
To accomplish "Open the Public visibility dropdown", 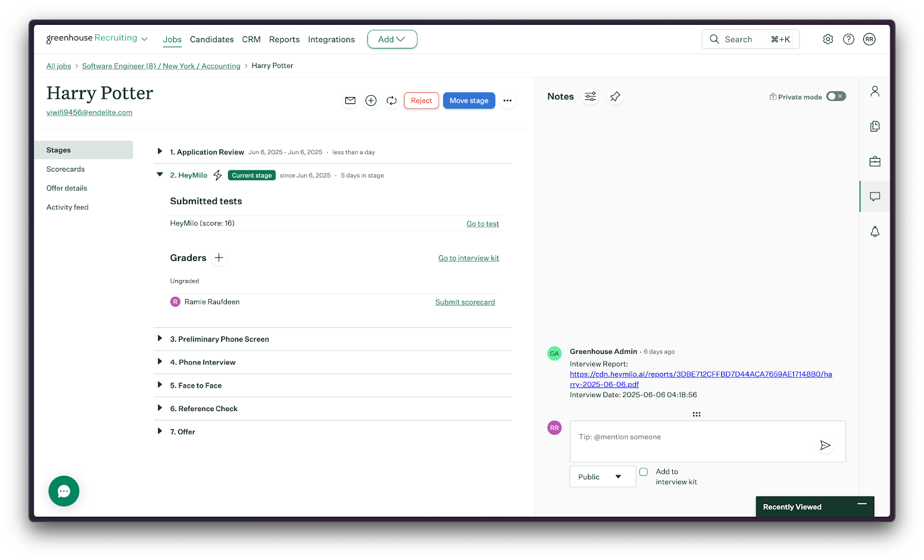I will pos(602,477).
